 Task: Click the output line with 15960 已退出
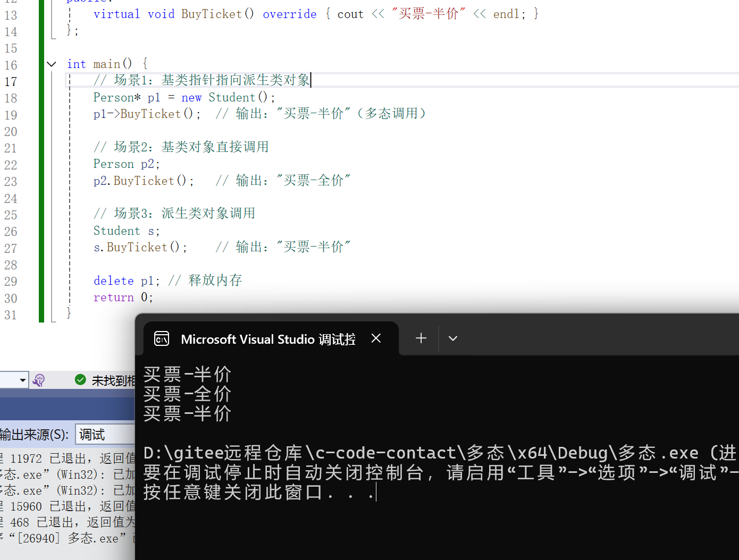point(68,506)
